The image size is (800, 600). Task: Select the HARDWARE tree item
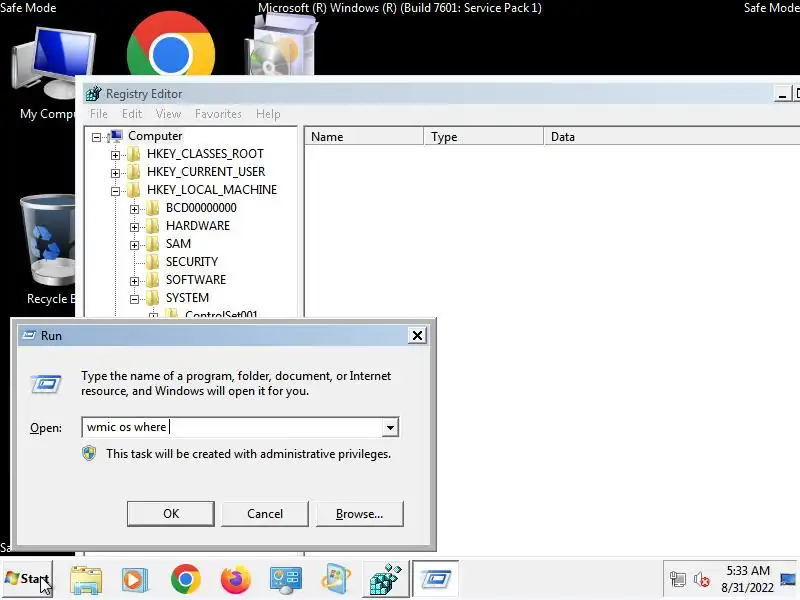[198, 226]
